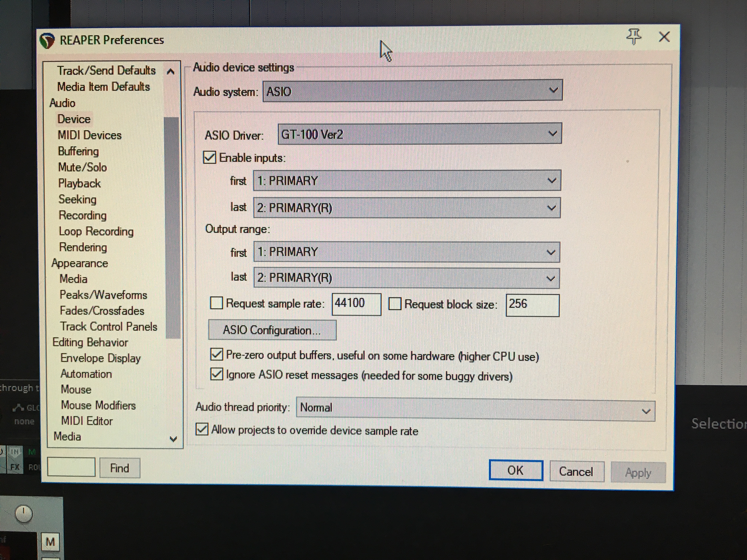The height and width of the screenshot is (560, 747).
Task: Open the ASIO Driver dropdown
Action: click(420, 134)
